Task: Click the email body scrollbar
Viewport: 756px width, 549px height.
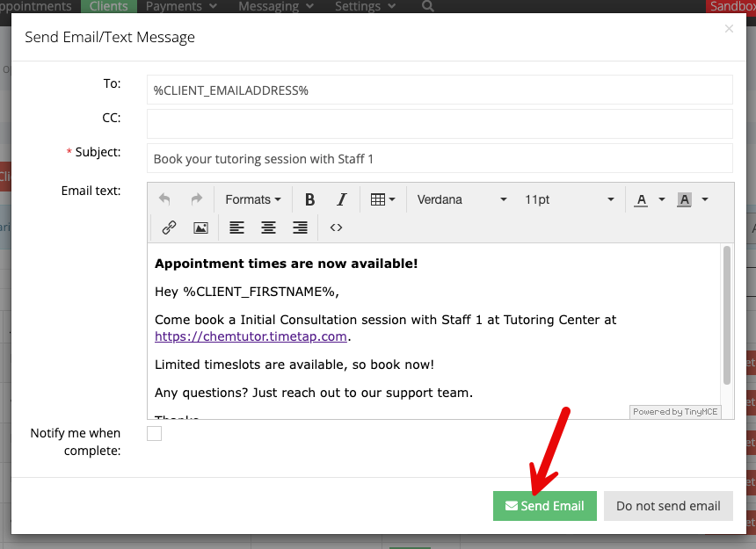Action: 727,315
